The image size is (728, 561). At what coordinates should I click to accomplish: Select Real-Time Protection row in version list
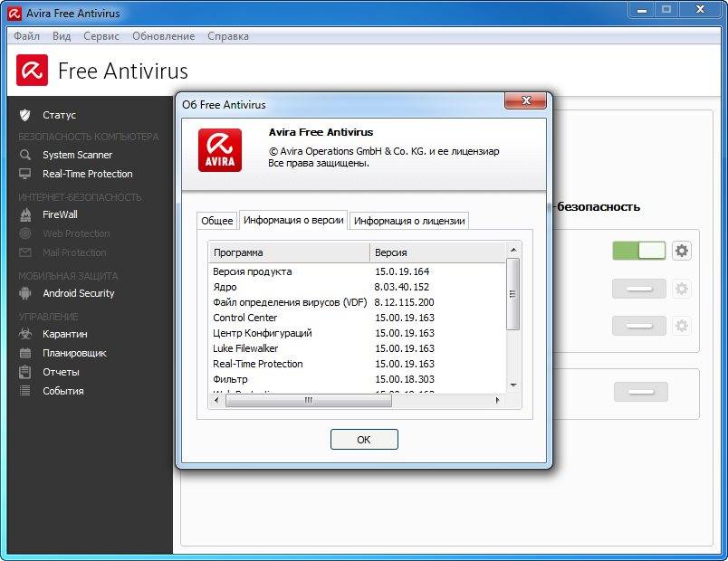point(357,364)
